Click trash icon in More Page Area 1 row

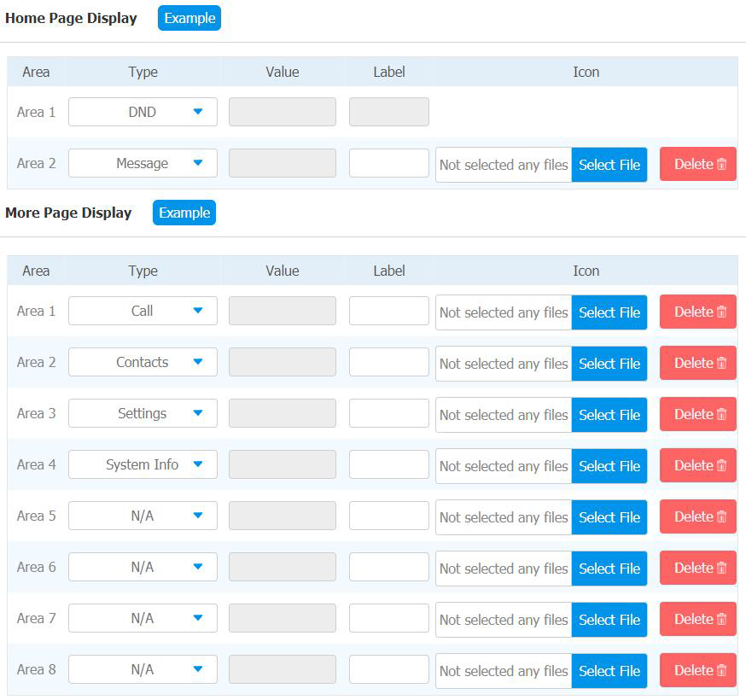(x=721, y=312)
